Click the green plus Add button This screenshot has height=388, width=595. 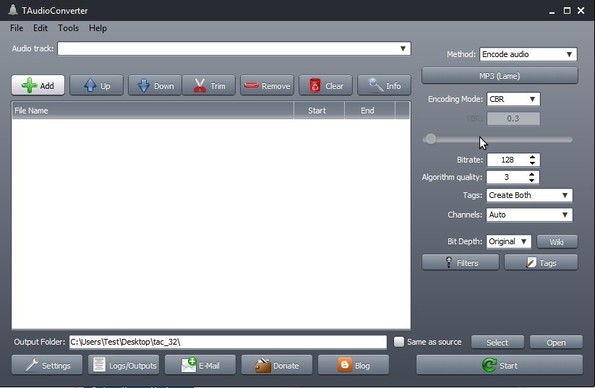[x=38, y=85]
